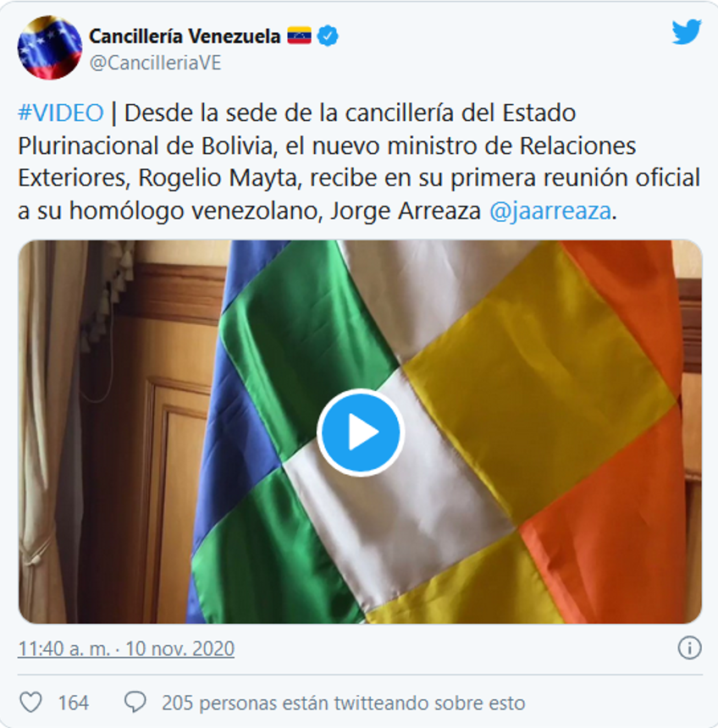The image size is (718, 728).
Task: Open the 11:40 a. m. timestamp link
Action: point(64,648)
